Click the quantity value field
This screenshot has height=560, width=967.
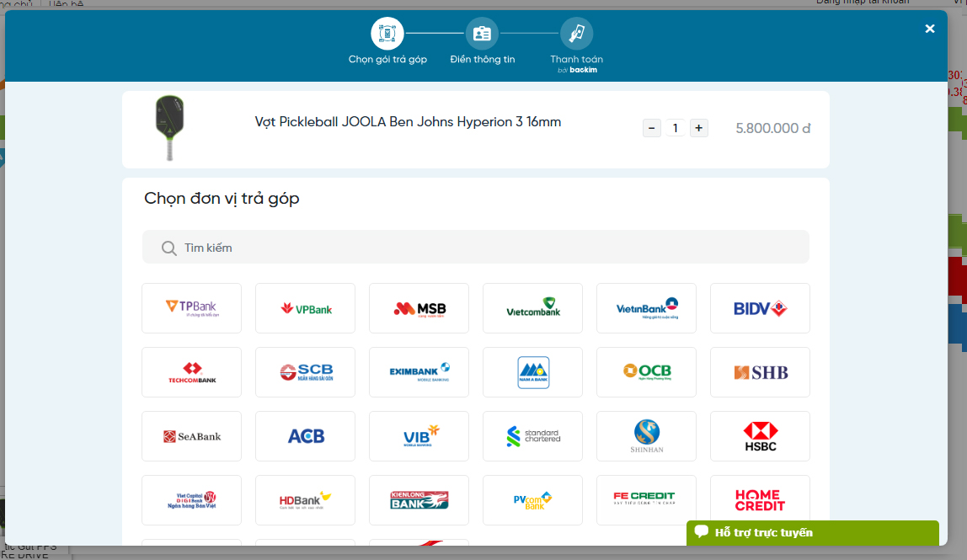676,128
